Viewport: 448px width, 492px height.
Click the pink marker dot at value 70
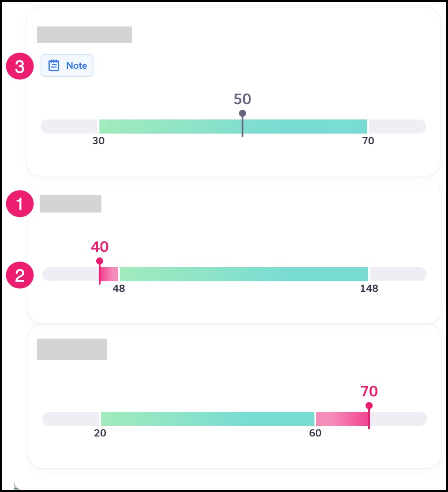tap(369, 406)
